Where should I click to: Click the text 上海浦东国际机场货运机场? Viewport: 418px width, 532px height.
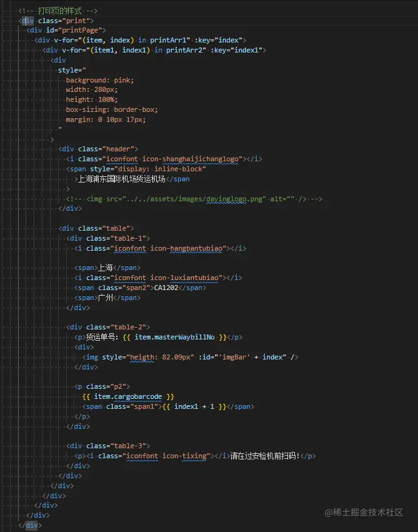[122, 179]
